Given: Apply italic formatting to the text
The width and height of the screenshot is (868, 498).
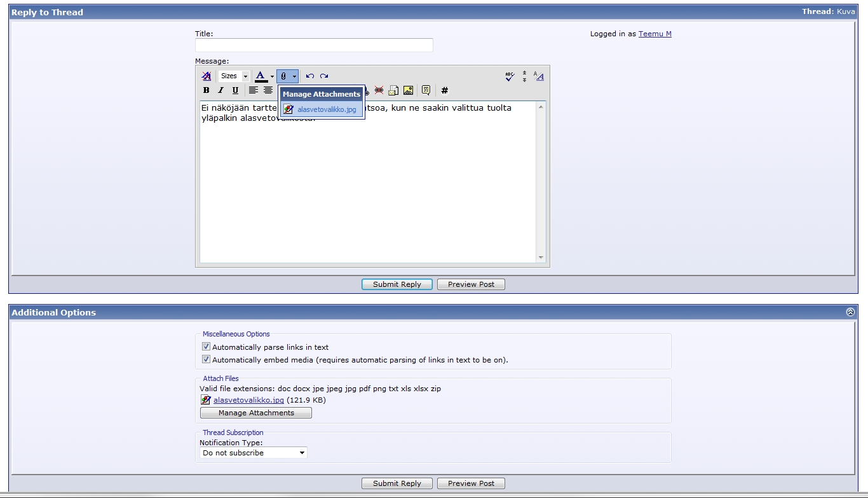Looking at the screenshot, I should click(x=220, y=90).
